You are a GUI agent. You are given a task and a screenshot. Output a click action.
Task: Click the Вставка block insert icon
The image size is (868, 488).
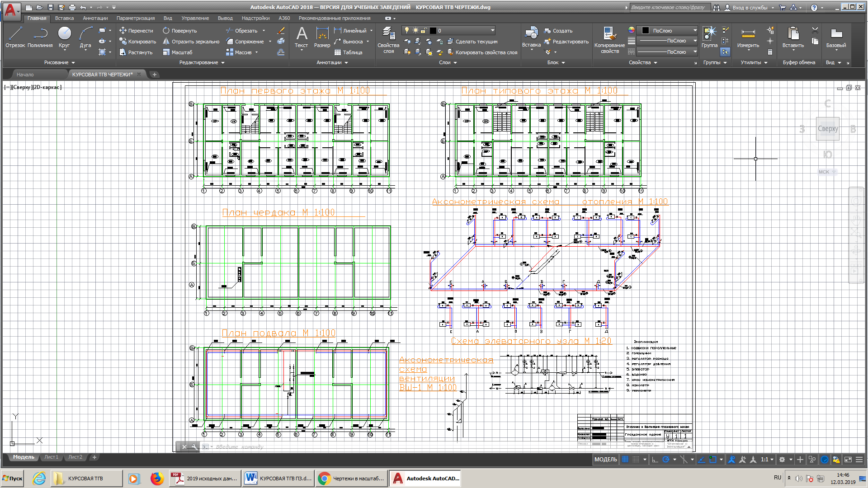531,33
